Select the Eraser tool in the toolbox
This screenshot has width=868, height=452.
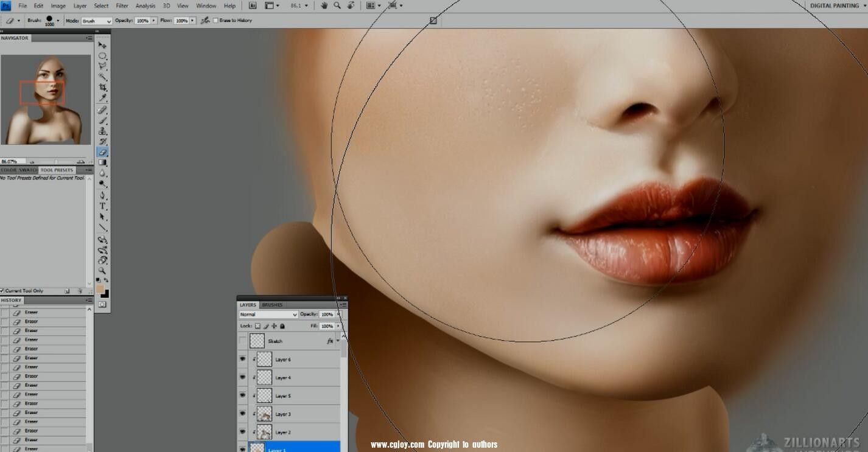coord(102,152)
